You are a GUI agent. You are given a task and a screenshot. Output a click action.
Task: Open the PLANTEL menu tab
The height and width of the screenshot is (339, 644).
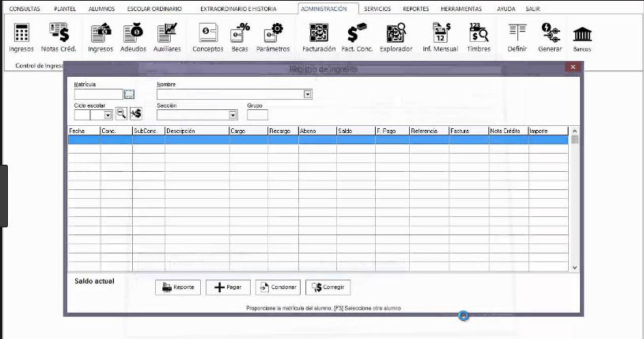pyautogui.click(x=65, y=9)
